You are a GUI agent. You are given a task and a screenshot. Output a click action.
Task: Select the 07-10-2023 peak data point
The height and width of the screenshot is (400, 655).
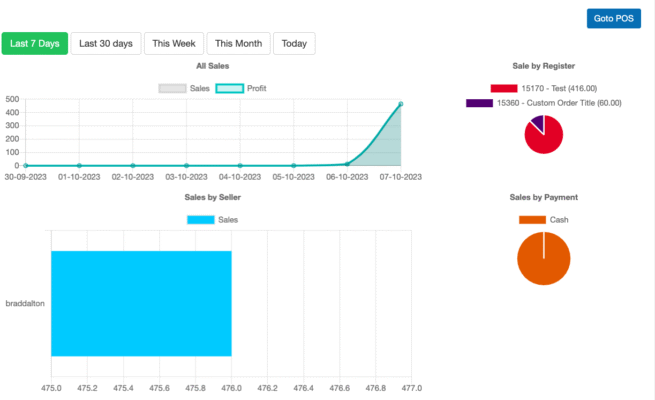pyautogui.click(x=401, y=104)
